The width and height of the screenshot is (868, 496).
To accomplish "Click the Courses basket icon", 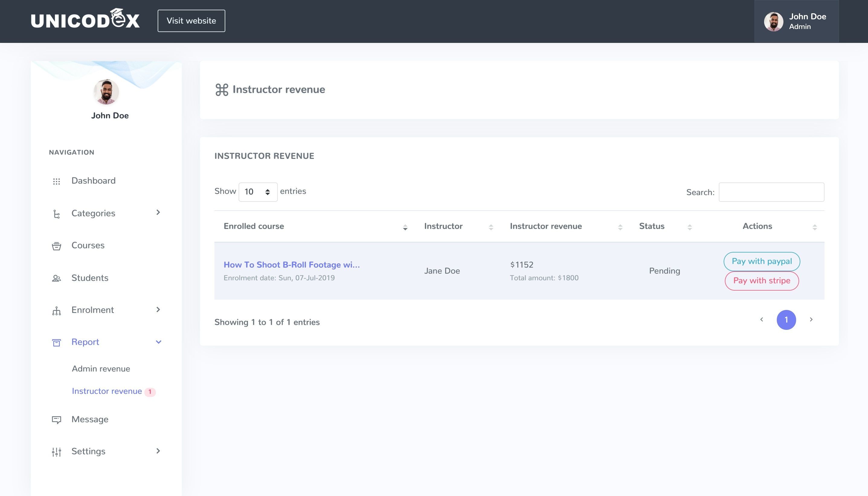I will 56,246.
